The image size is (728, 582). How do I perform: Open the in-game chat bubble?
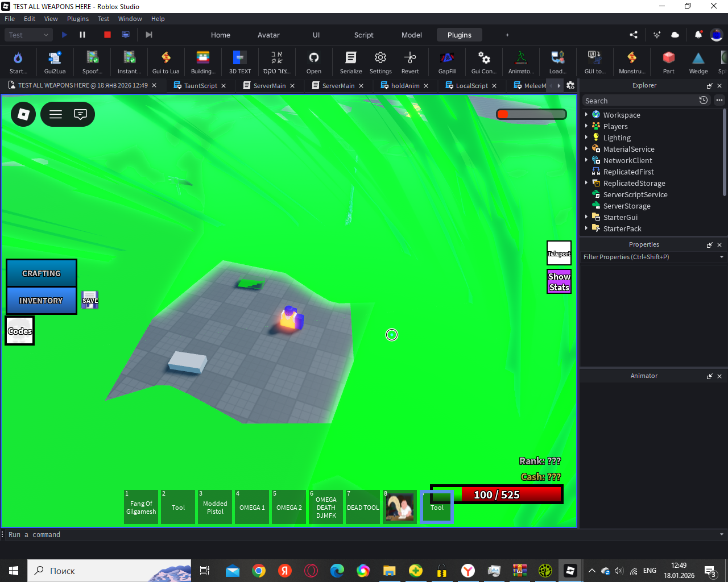(81, 114)
